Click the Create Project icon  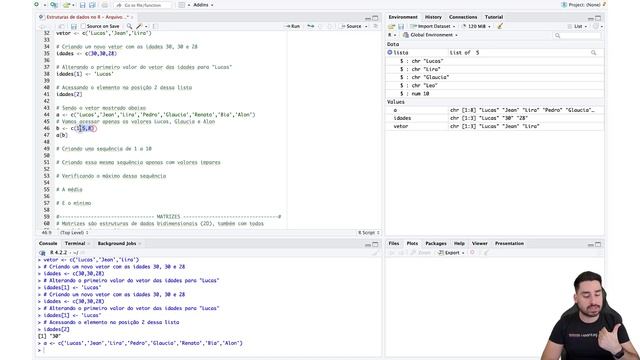[54, 5]
